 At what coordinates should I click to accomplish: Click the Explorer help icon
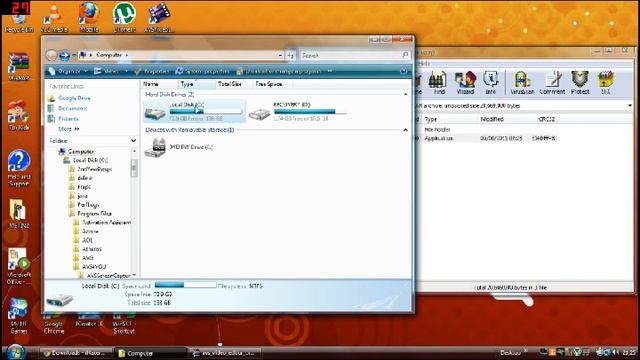[x=403, y=71]
